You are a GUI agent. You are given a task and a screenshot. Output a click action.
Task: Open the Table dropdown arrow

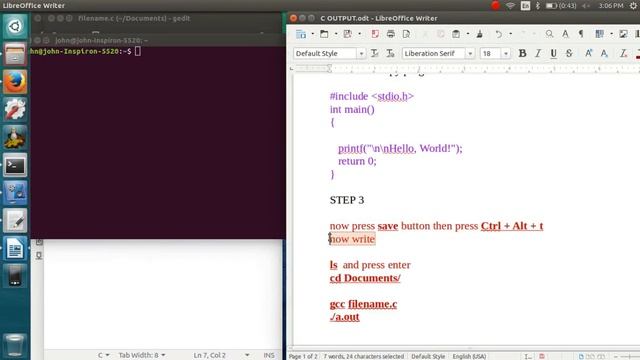[x=611, y=34]
